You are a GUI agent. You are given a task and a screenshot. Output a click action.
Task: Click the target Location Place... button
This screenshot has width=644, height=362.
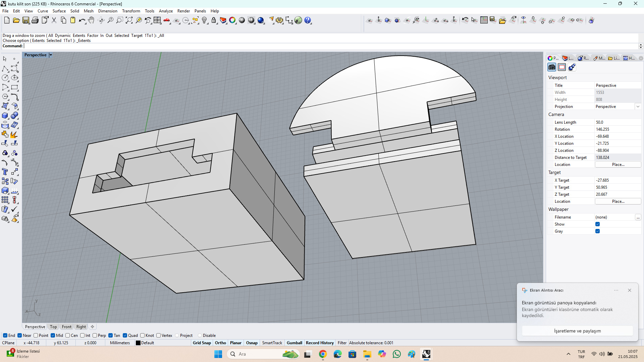[x=618, y=201]
